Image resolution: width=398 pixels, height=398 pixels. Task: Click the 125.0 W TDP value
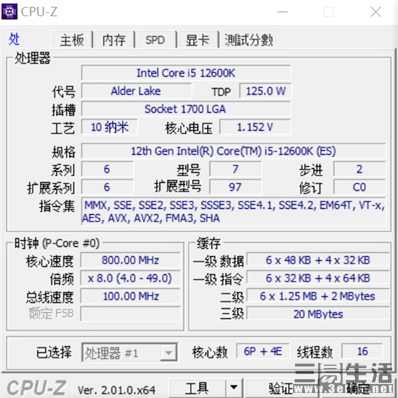(265, 91)
